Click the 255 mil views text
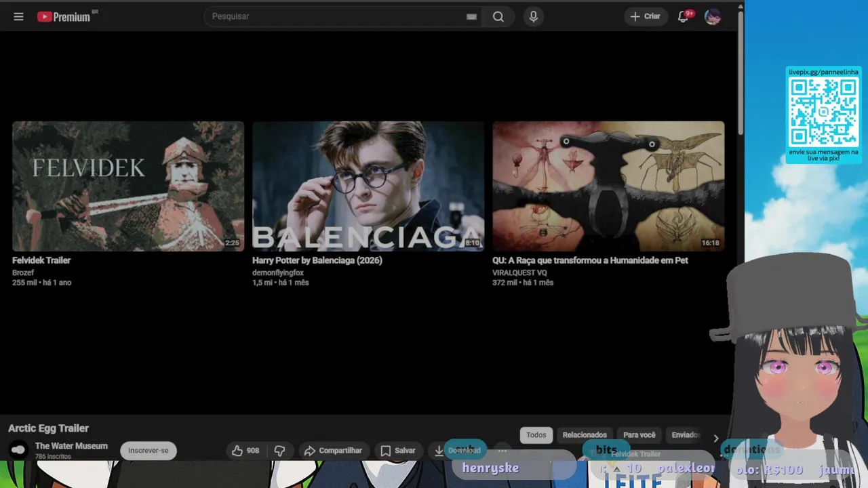Image resolution: width=868 pixels, height=488 pixels. click(24, 283)
